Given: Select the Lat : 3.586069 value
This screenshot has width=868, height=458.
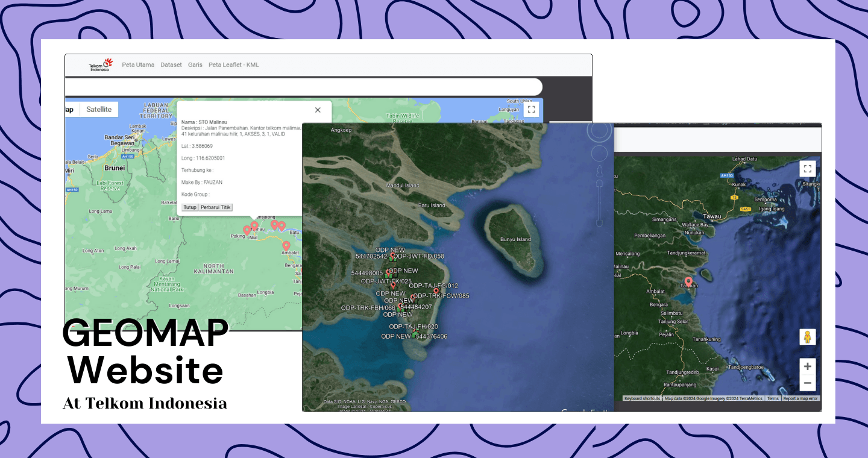Looking at the screenshot, I should (197, 146).
